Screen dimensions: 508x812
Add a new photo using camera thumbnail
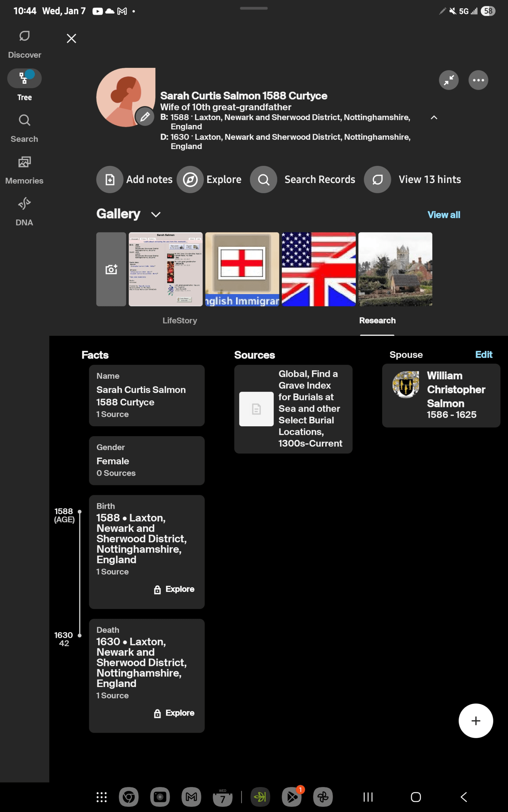[x=111, y=269]
